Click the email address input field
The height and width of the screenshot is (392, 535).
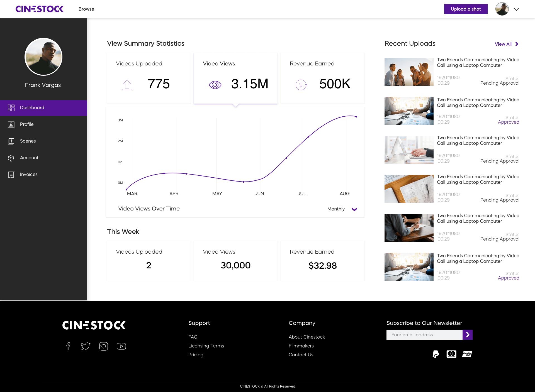[424, 335]
